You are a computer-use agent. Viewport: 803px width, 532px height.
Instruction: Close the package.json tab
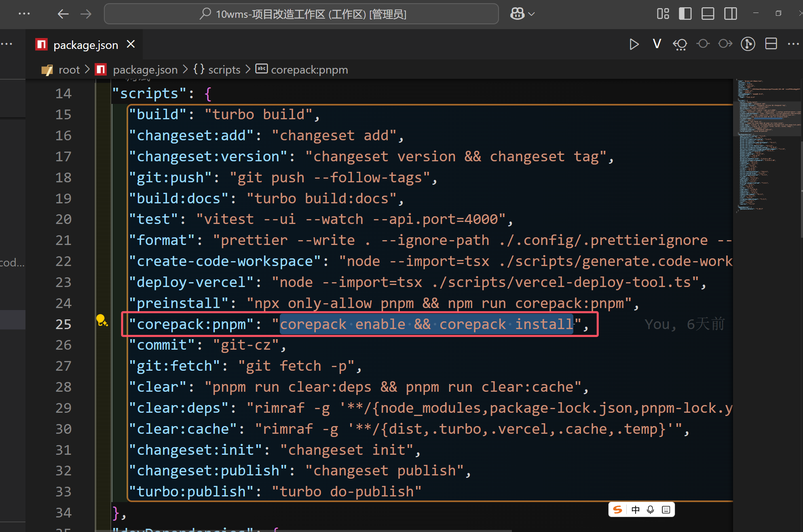point(131,44)
